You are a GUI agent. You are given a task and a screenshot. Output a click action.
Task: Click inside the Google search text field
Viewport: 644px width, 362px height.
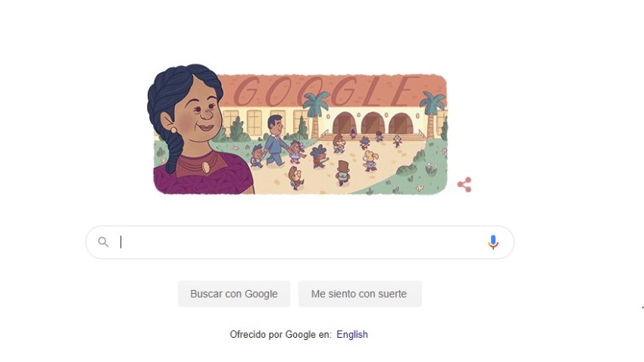[x=299, y=242]
